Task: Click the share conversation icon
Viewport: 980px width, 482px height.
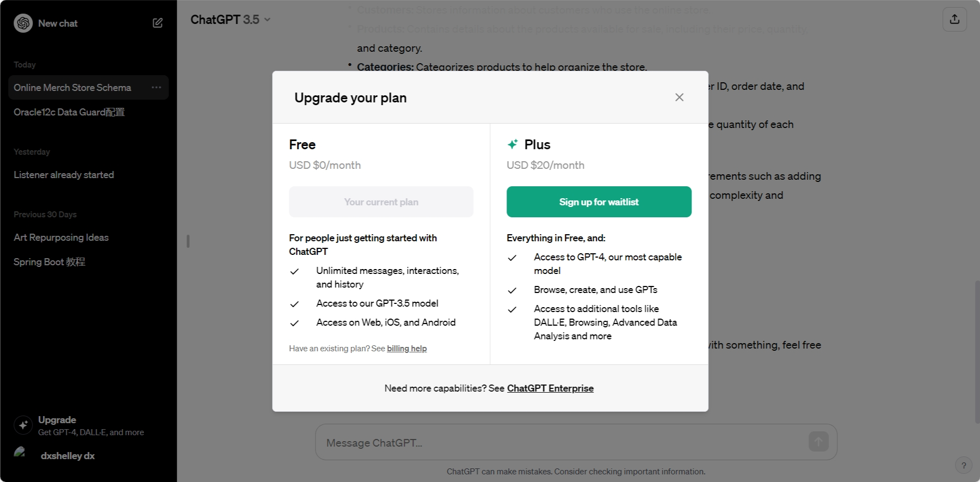Action: [955, 19]
